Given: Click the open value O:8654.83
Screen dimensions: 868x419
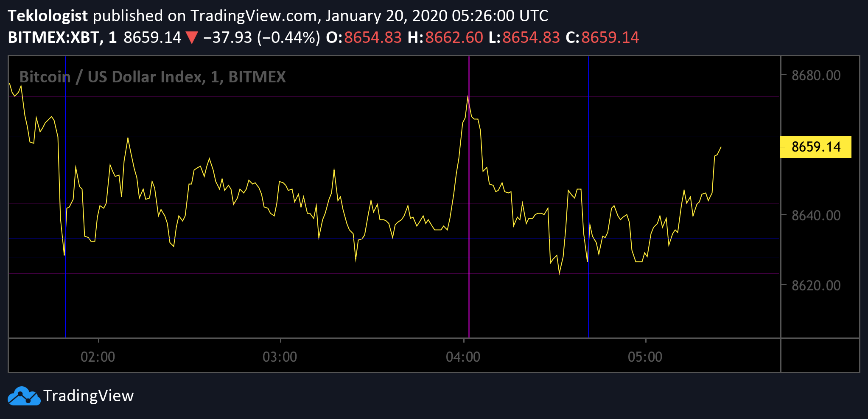Looking at the screenshot, I should pos(364,37).
